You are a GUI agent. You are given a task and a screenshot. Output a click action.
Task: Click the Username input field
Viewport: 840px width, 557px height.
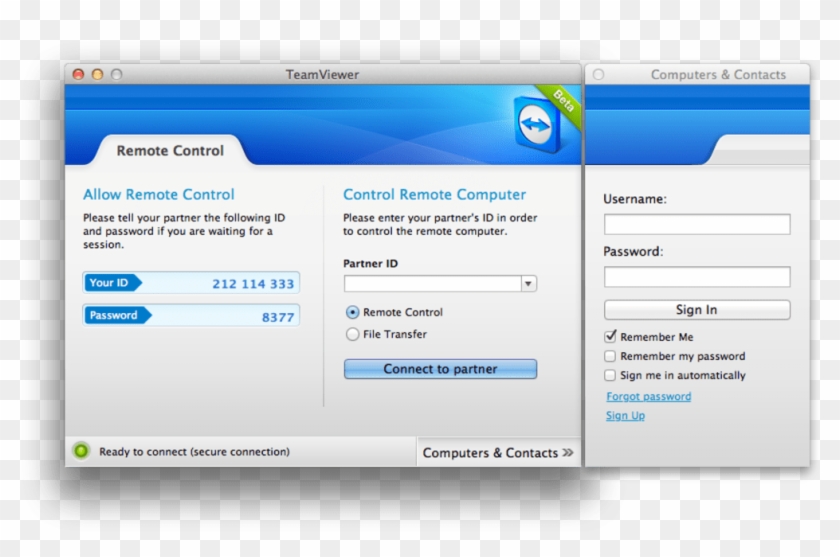click(x=696, y=224)
